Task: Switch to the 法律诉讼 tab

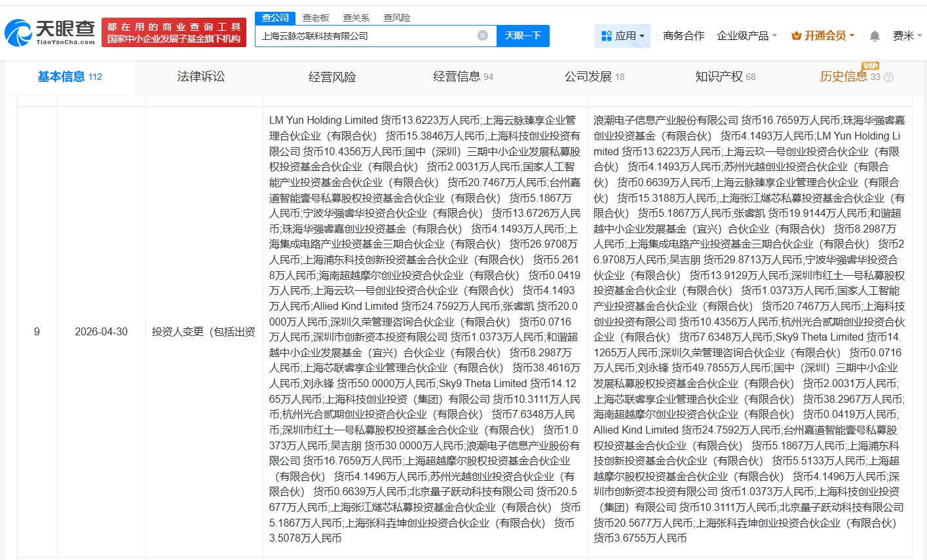Action: pyautogui.click(x=201, y=77)
